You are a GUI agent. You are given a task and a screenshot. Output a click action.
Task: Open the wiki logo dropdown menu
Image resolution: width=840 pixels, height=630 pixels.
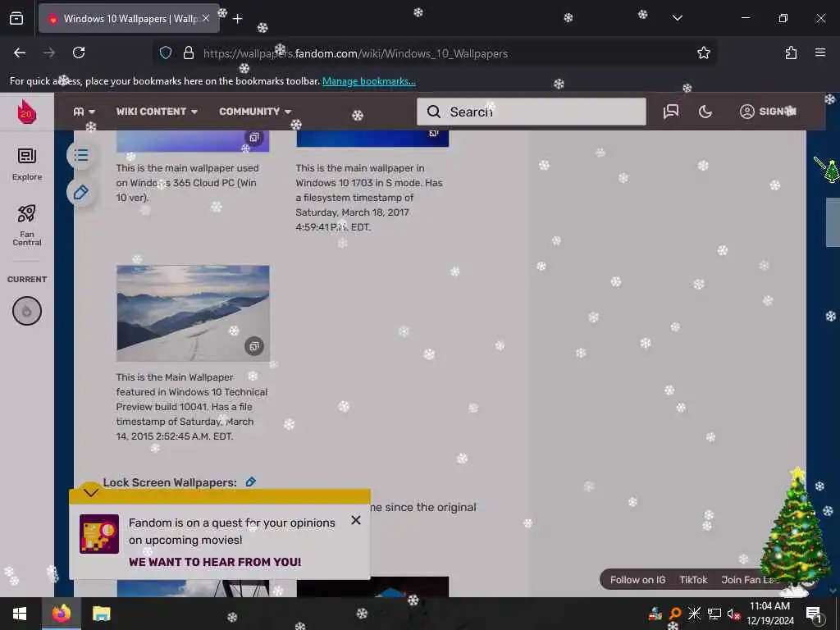pos(84,112)
